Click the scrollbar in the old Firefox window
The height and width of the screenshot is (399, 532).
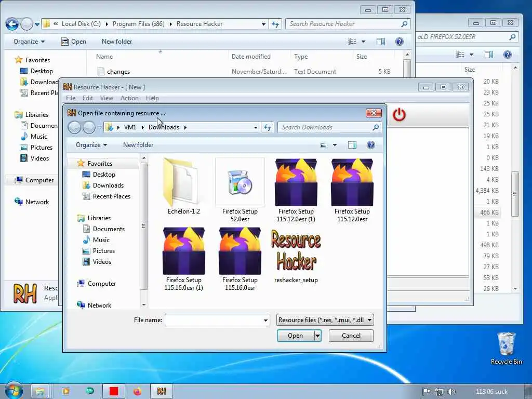(x=515, y=194)
